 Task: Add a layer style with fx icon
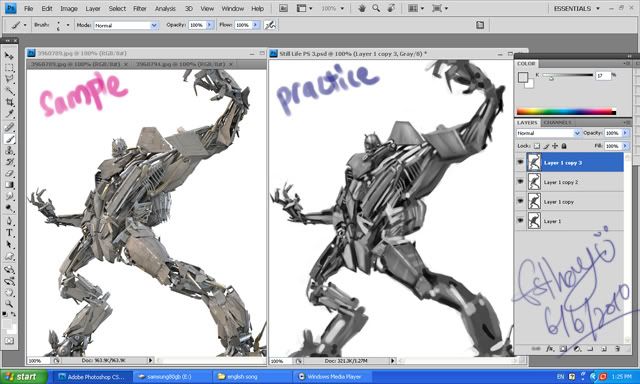(550, 349)
